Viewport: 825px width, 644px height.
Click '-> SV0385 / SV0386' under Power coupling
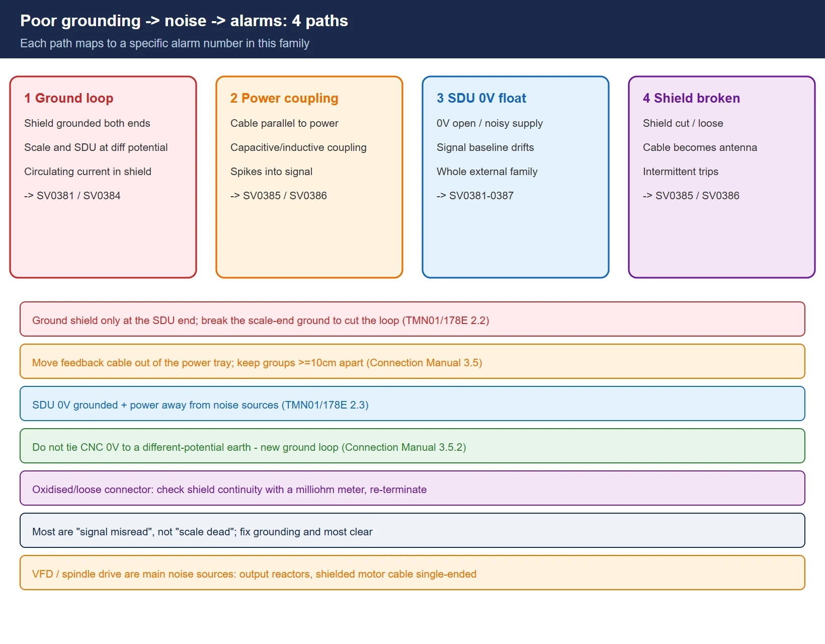[279, 196]
